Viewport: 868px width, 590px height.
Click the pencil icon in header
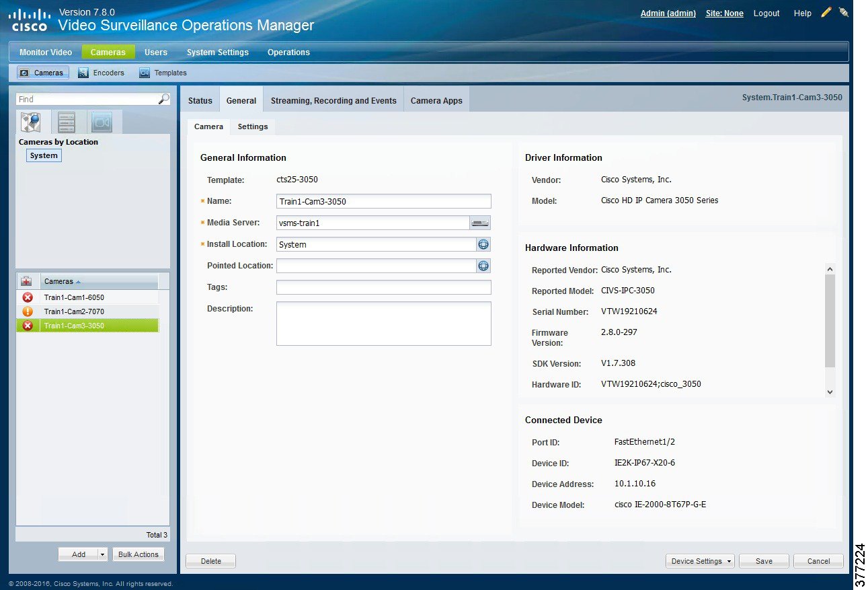coord(826,12)
